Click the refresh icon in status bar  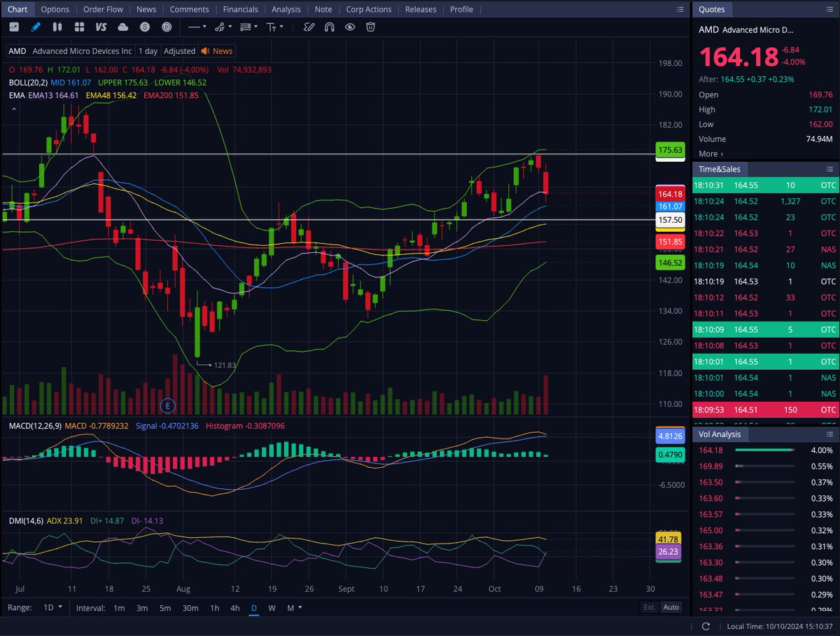coord(706,626)
